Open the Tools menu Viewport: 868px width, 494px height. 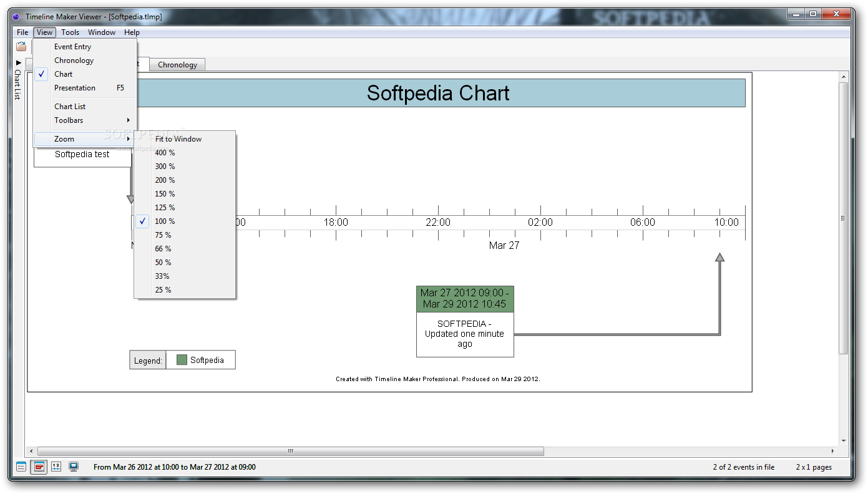pos(70,32)
